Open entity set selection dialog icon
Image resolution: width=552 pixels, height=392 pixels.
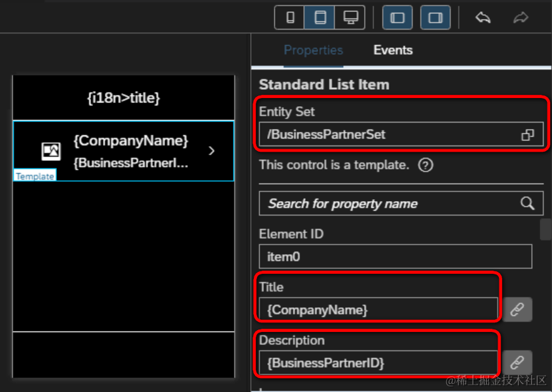click(x=527, y=135)
